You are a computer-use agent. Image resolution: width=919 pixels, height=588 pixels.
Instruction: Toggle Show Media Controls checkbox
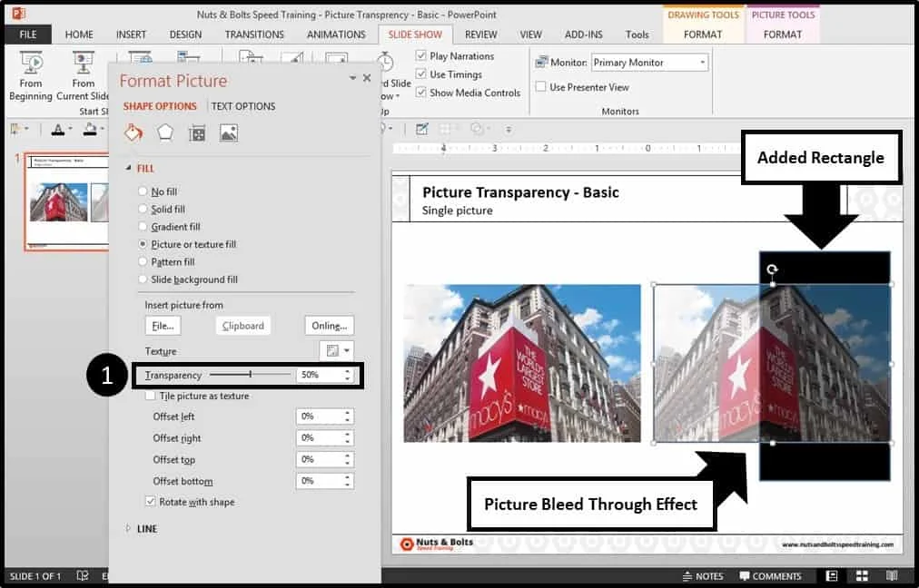click(x=420, y=93)
